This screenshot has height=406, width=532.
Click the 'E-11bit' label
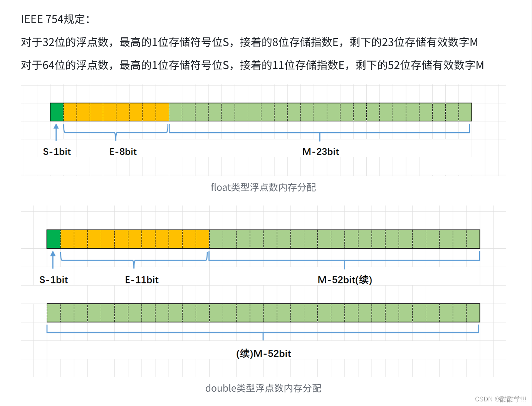(x=142, y=280)
